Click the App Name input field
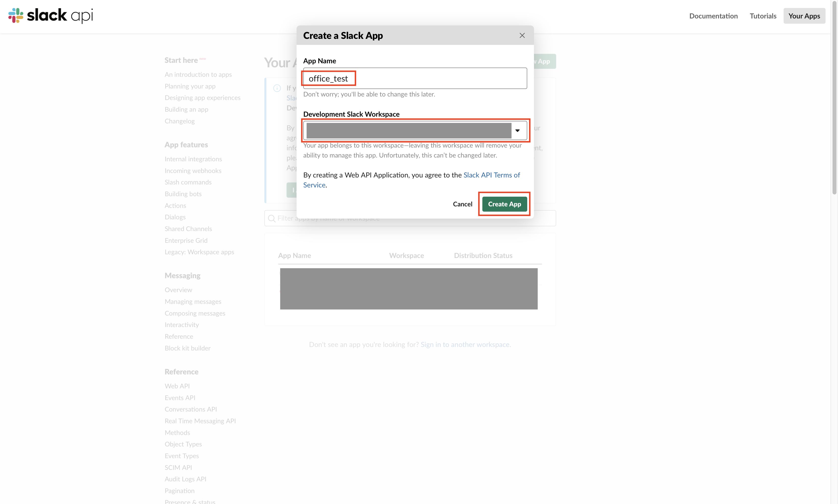 [415, 78]
